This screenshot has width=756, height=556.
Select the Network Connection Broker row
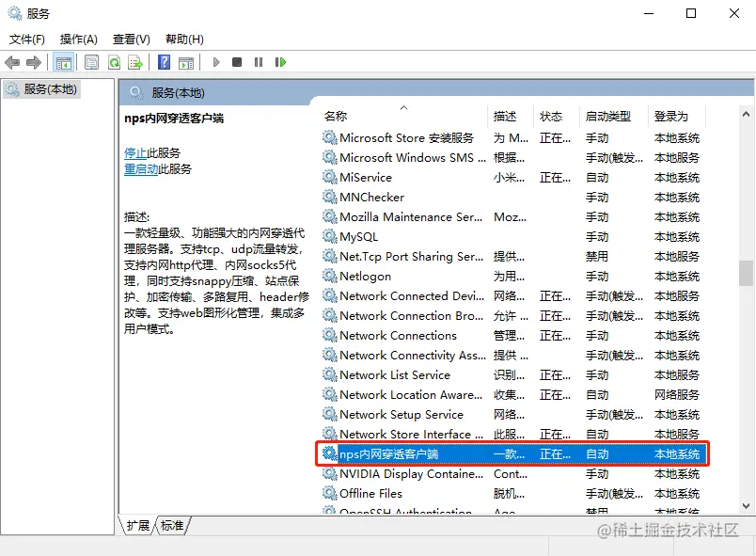point(512,315)
